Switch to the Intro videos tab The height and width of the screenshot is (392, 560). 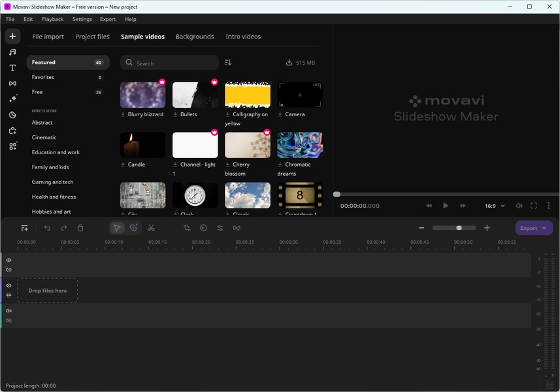click(243, 37)
